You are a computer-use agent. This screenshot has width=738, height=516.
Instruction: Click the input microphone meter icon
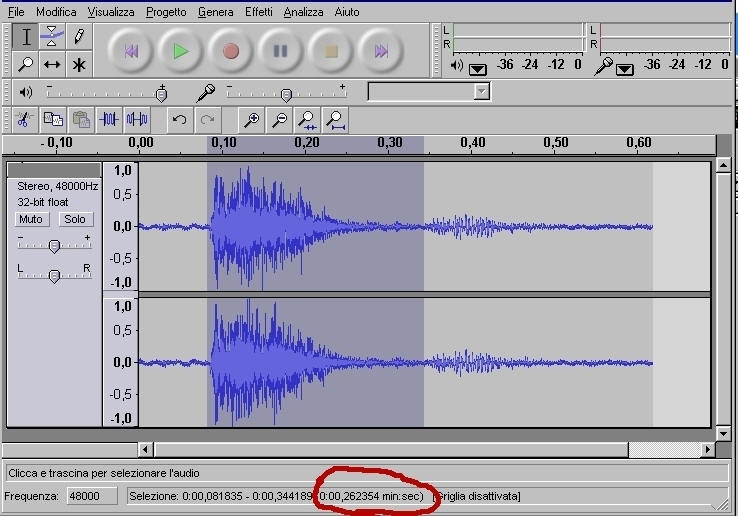click(603, 66)
